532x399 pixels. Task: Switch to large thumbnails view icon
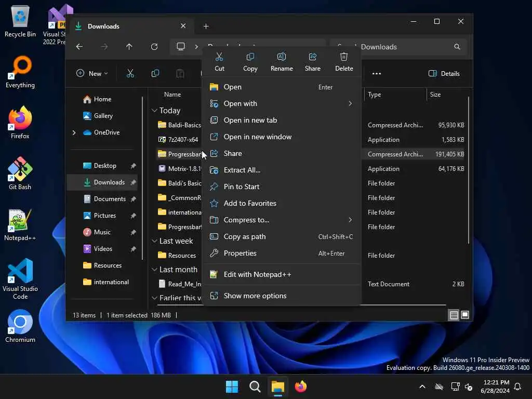pyautogui.click(x=465, y=315)
